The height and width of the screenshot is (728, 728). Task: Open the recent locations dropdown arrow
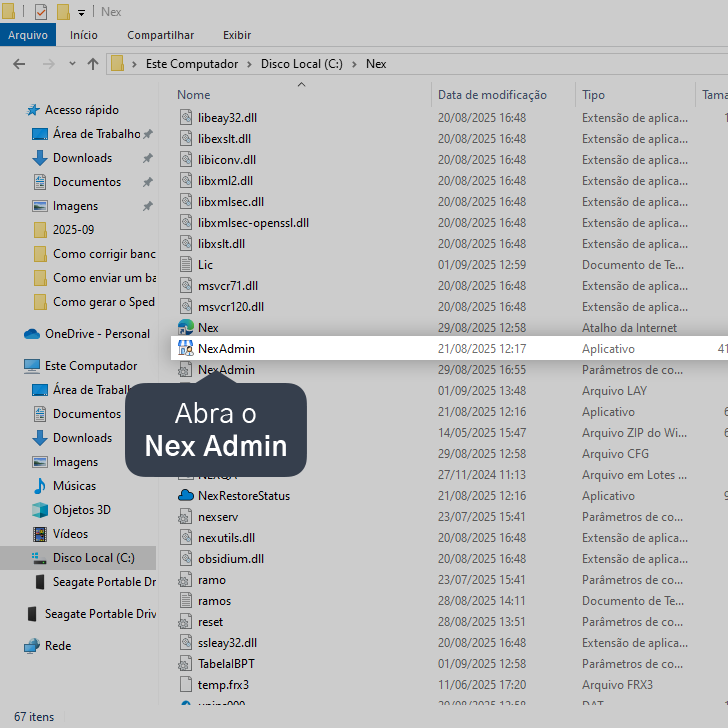pyautogui.click(x=72, y=64)
